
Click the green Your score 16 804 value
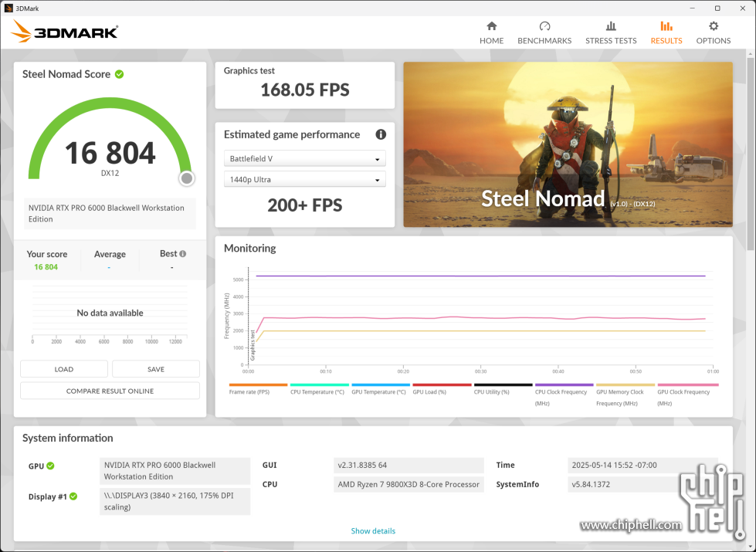pos(46,267)
